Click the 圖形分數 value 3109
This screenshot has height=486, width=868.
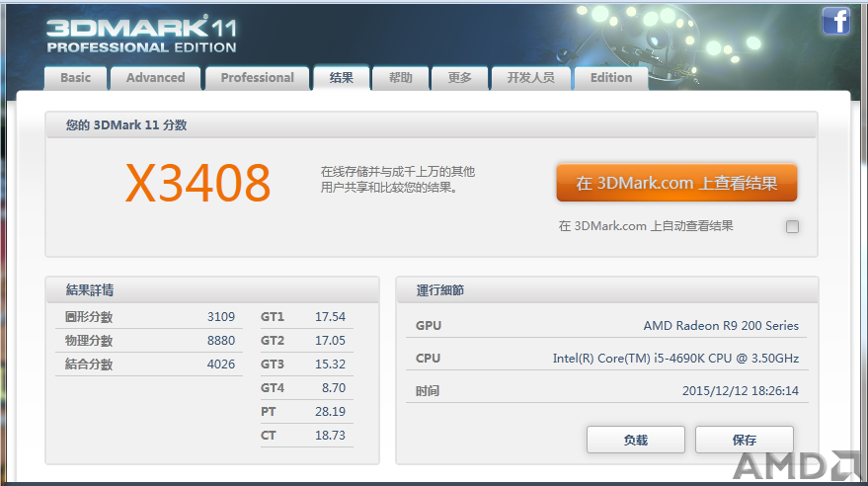pyautogui.click(x=221, y=317)
